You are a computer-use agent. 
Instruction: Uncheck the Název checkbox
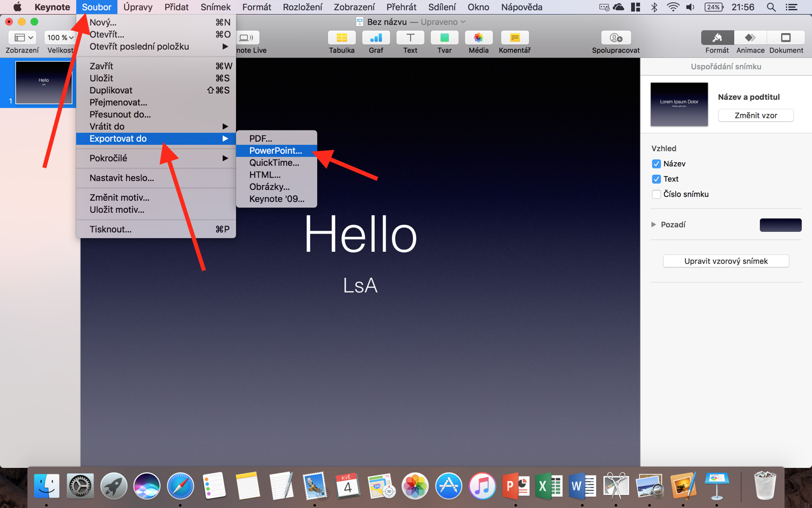(x=656, y=164)
